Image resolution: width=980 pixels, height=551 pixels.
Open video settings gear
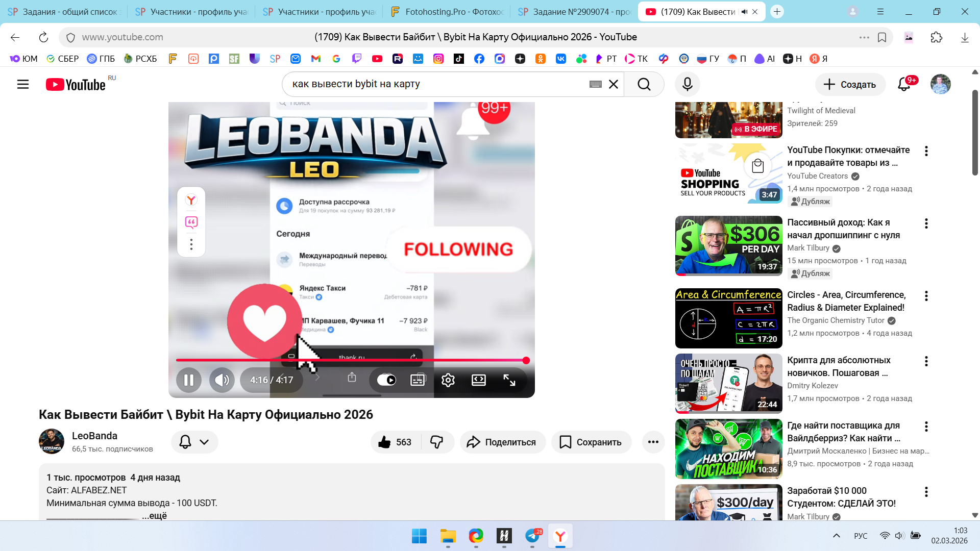click(448, 380)
